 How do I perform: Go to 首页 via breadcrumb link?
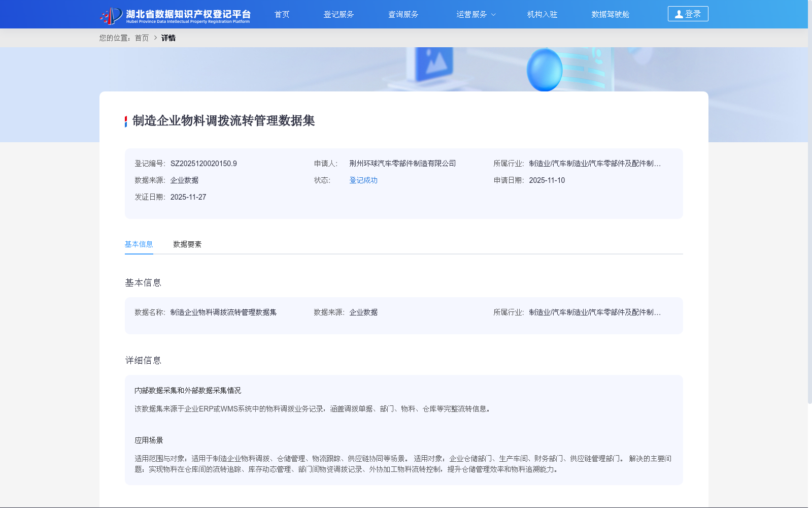[x=142, y=38]
